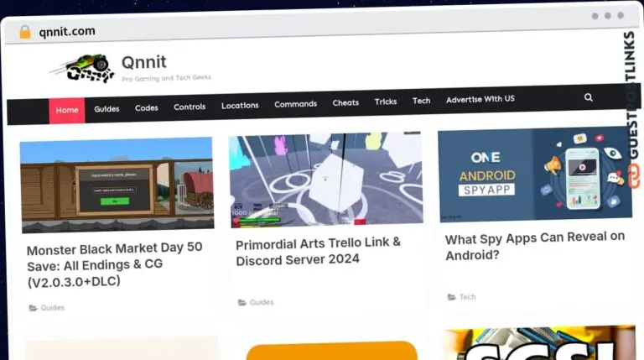Open Monster Black Market Day 50 article
This screenshot has width=644, height=360.
(x=115, y=264)
